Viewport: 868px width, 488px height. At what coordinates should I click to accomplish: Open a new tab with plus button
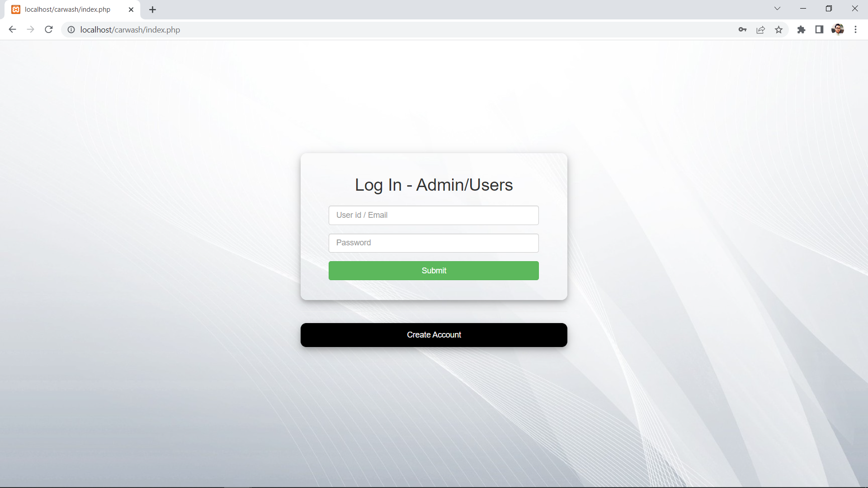tap(152, 9)
